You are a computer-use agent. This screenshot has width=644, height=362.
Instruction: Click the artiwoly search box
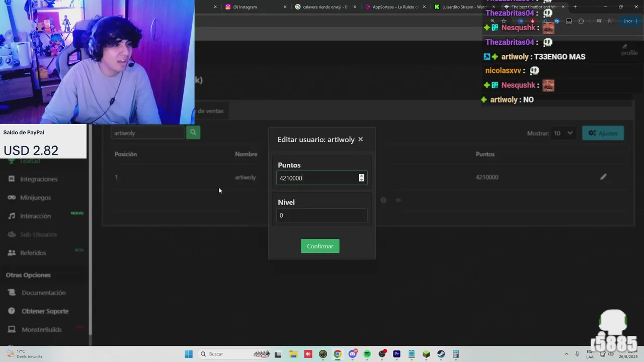[x=147, y=133]
